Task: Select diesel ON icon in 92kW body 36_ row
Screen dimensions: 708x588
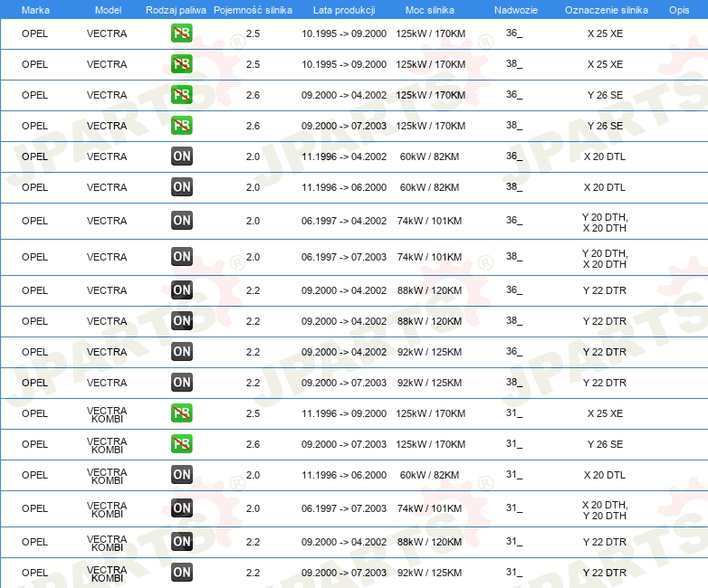Action: (181, 352)
